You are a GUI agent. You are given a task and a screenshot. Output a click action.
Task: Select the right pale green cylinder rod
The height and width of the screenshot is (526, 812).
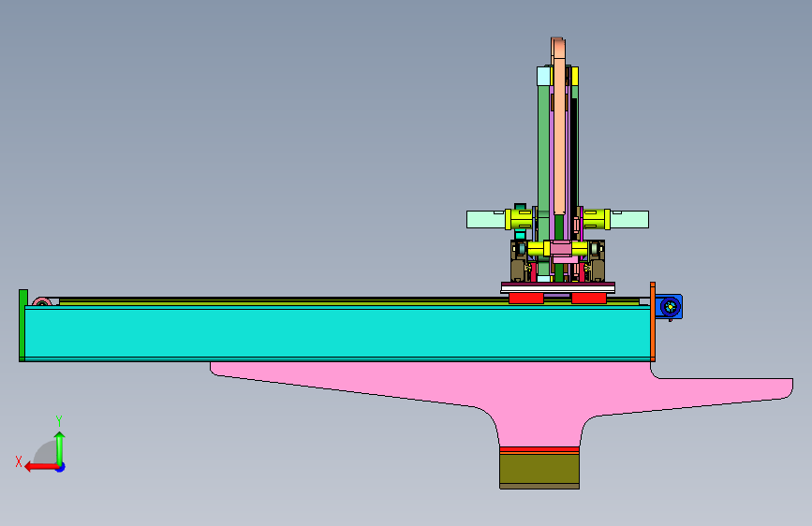(x=629, y=220)
